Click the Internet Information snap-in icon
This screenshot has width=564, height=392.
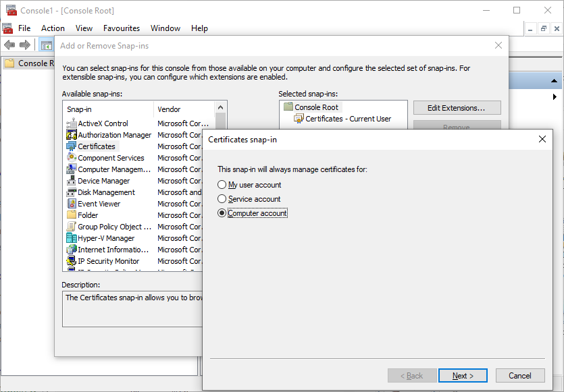tap(72, 250)
